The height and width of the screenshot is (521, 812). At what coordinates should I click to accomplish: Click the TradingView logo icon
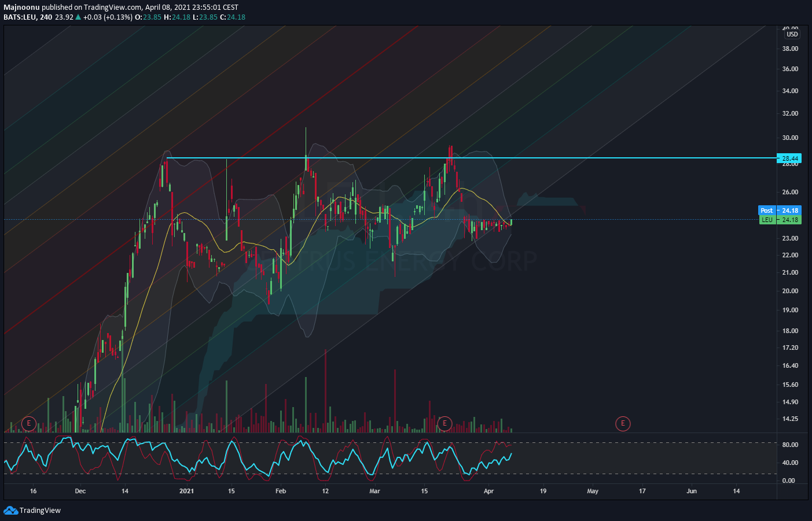[x=10, y=510]
